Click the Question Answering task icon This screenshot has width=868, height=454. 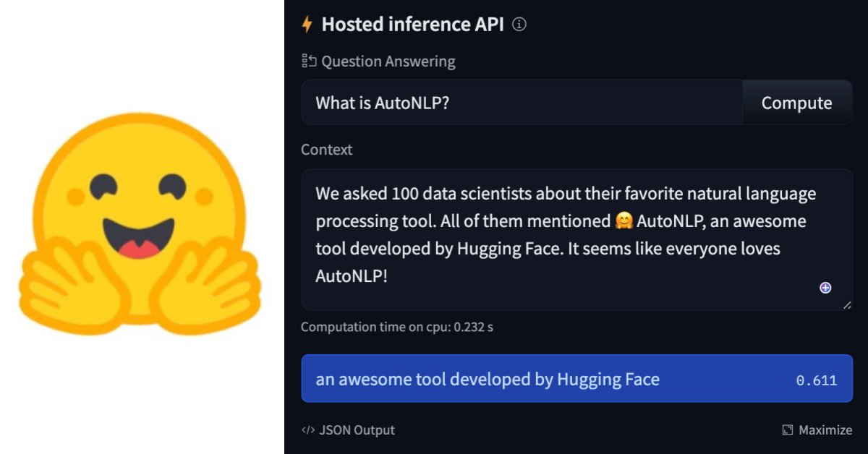[x=309, y=61]
